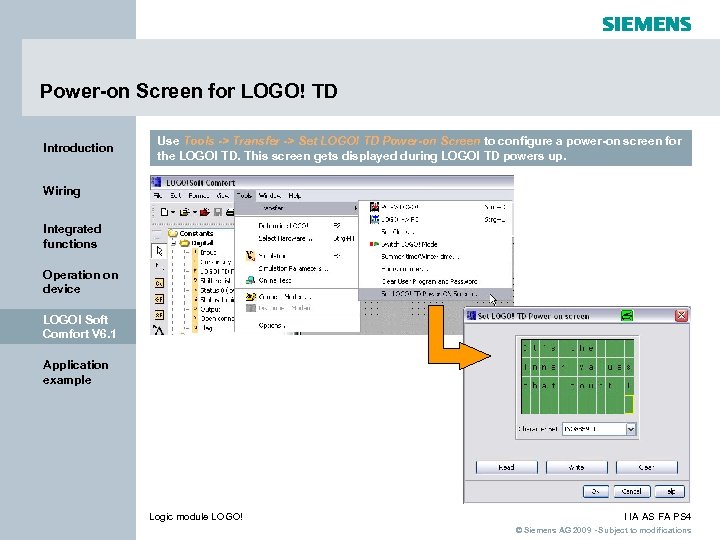720x540 pixels.
Task: Click the Connect Modem icon
Action: pos(250,297)
